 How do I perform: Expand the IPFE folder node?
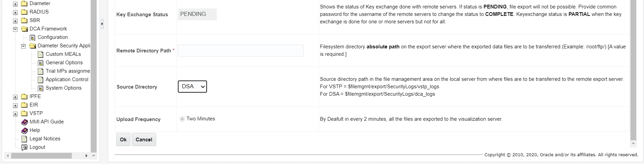pyautogui.click(x=15, y=97)
